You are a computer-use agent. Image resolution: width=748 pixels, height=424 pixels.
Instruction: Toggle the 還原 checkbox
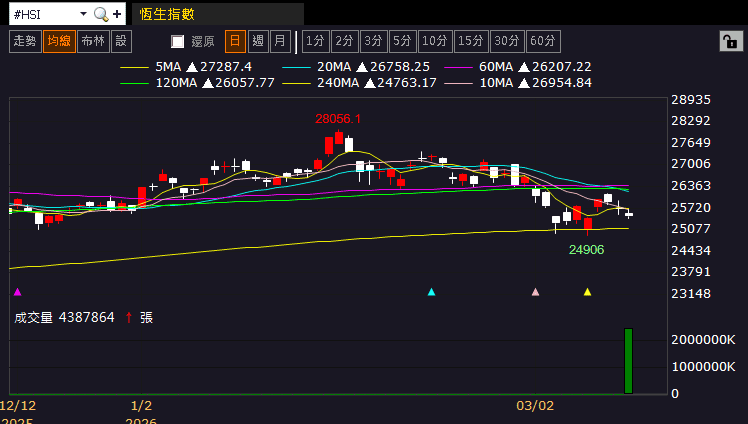coord(177,41)
